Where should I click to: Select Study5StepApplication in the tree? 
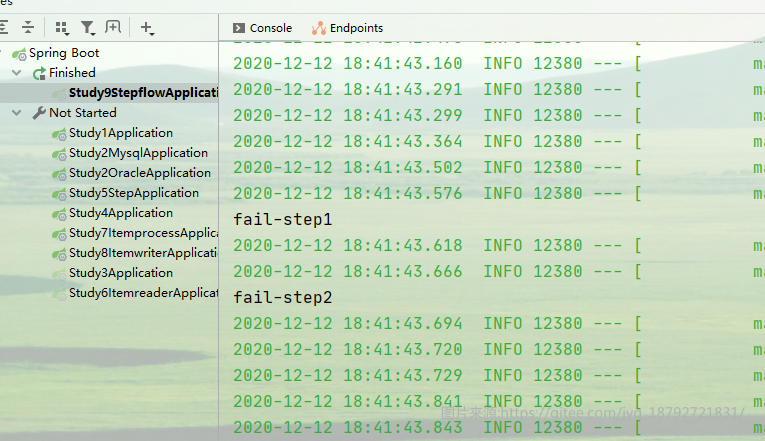tap(134, 193)
